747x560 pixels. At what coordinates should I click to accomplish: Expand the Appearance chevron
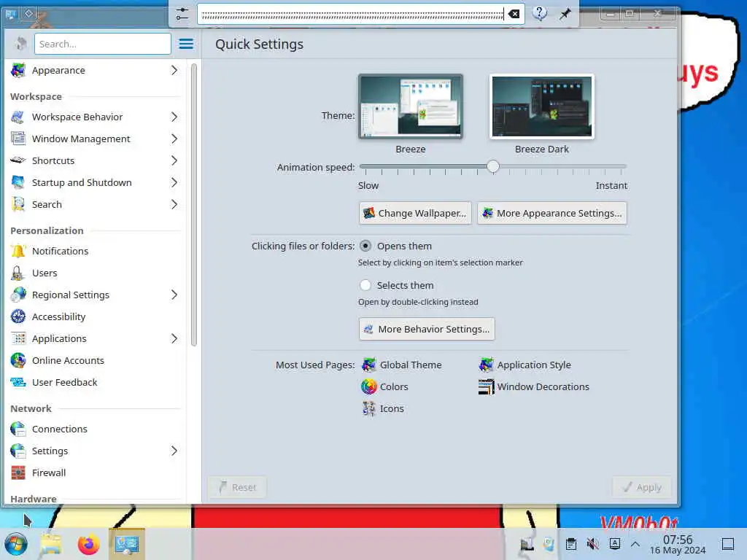174,70
